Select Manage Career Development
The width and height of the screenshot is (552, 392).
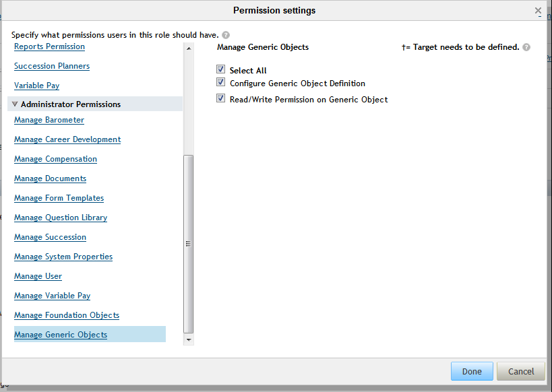pyautogui.click(x=67, y=139)
